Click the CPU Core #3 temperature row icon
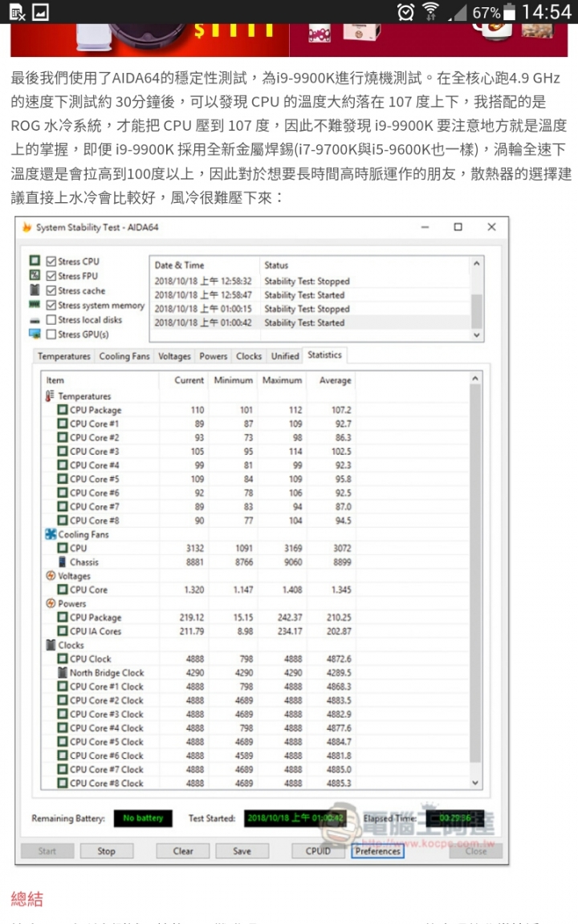This screenshot has height=924, width=578. coord(63,451)
